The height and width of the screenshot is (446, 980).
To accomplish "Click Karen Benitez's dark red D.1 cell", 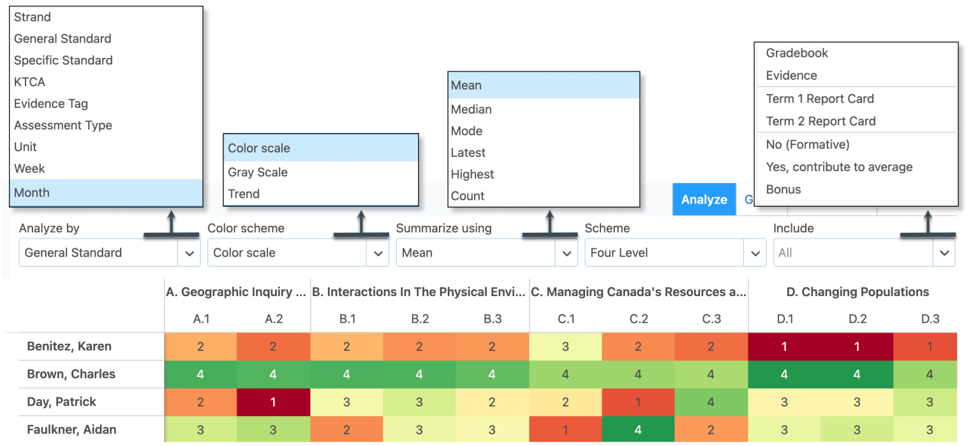I will pyautogui.click(x=784, y=346).
